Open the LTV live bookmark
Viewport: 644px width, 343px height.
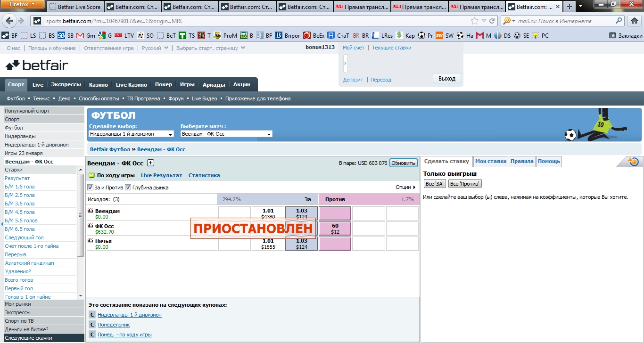point(124,35)
